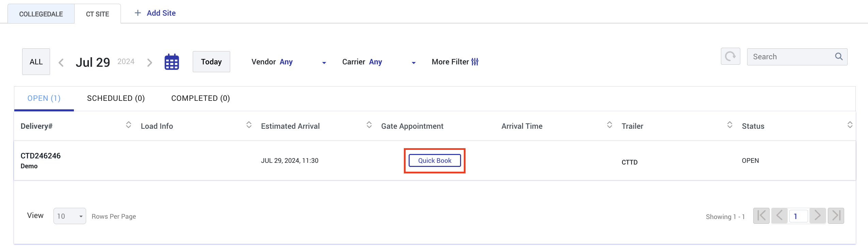Viewport: 868px width, 249px height.
Task: Jump to first page icon
Action: pyautogui.click(x=761, y=216)
